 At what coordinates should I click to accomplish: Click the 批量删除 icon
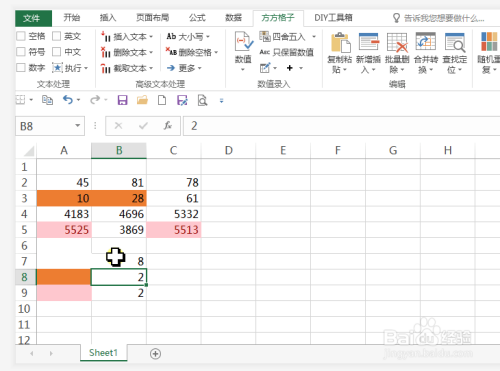pyautogui.click(x=397, y=42)
